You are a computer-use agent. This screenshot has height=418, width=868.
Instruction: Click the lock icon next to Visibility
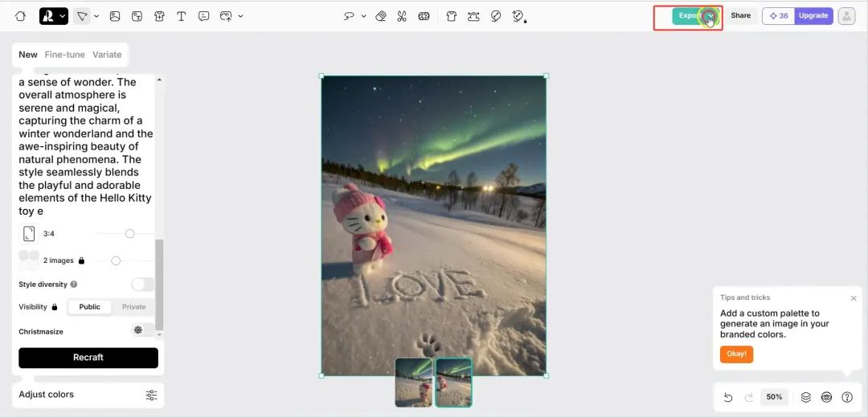click(55, 307)
